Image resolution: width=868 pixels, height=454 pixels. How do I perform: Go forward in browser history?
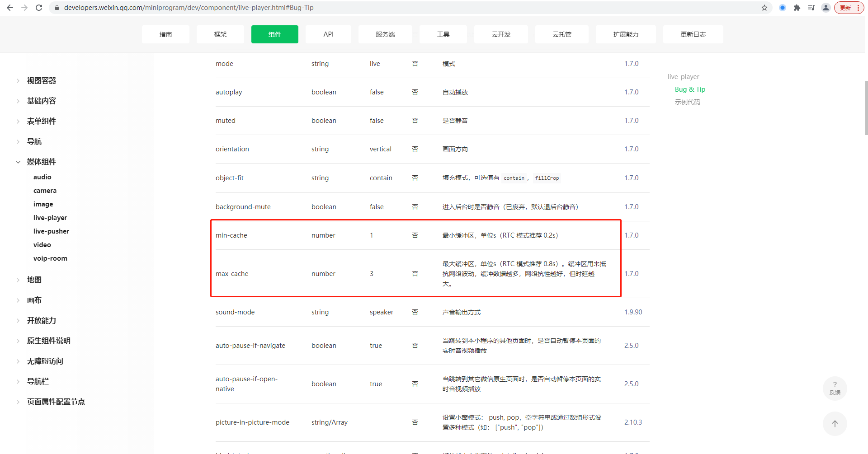[x=24, y=8]
